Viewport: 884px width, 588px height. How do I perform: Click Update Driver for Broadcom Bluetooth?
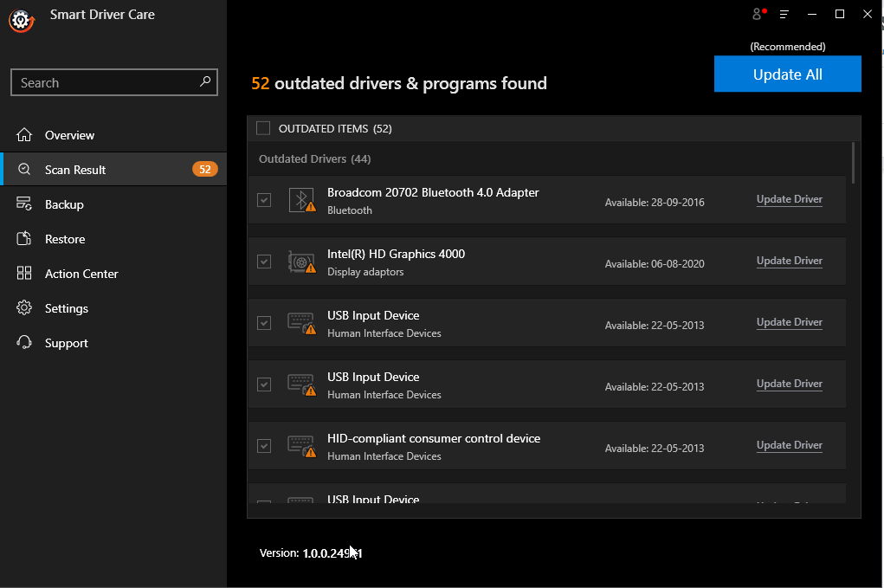click(x=789, y=199)
